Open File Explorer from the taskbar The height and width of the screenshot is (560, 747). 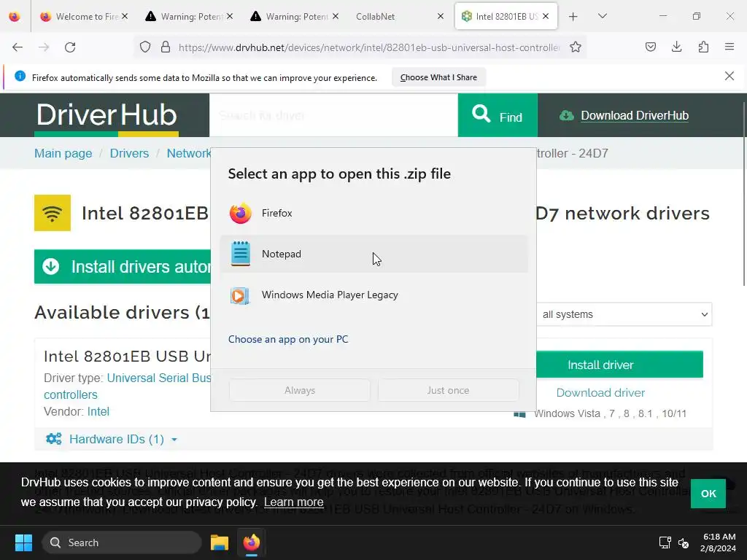220,542
